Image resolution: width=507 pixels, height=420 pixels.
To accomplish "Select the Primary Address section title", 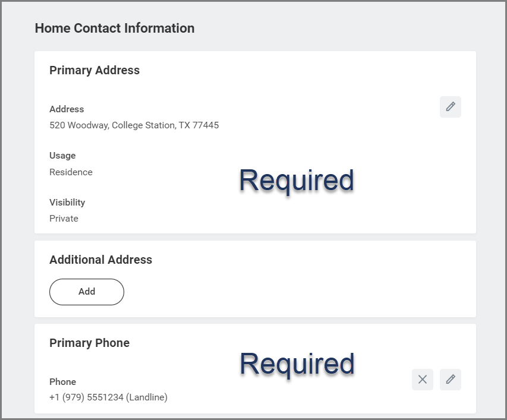I will (95, 70).
